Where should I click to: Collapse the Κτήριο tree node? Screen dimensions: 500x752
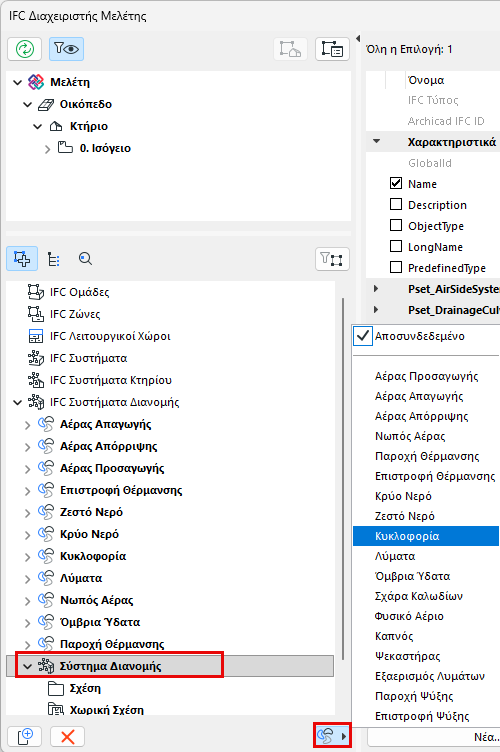click(38, 127)
